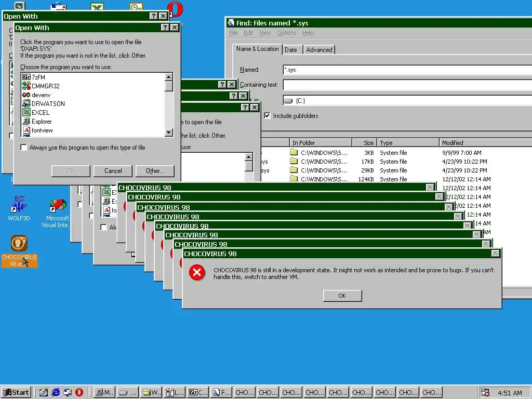Click the W... folder taskbar button
This screenshot has width=532, height=399.
point(151,393)
